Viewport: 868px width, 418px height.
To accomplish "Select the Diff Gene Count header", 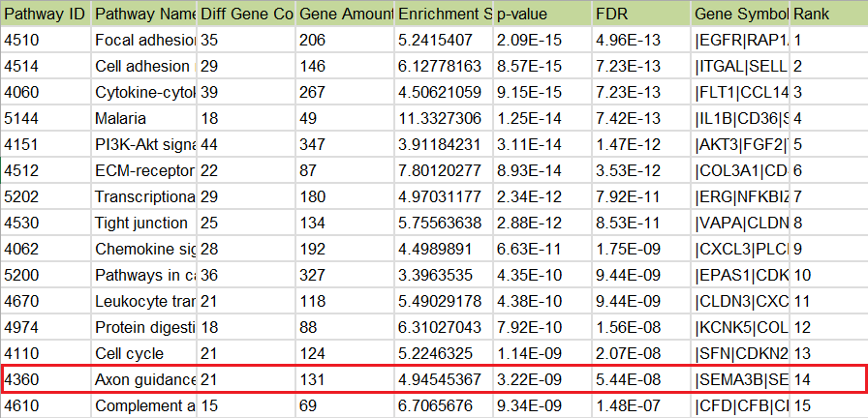I will tap(246, 15).
